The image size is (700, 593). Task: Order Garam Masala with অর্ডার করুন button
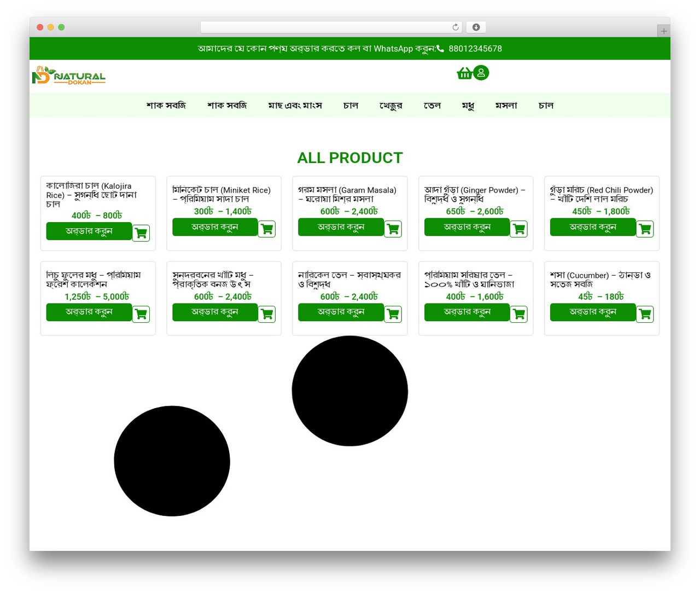point(341,227)
